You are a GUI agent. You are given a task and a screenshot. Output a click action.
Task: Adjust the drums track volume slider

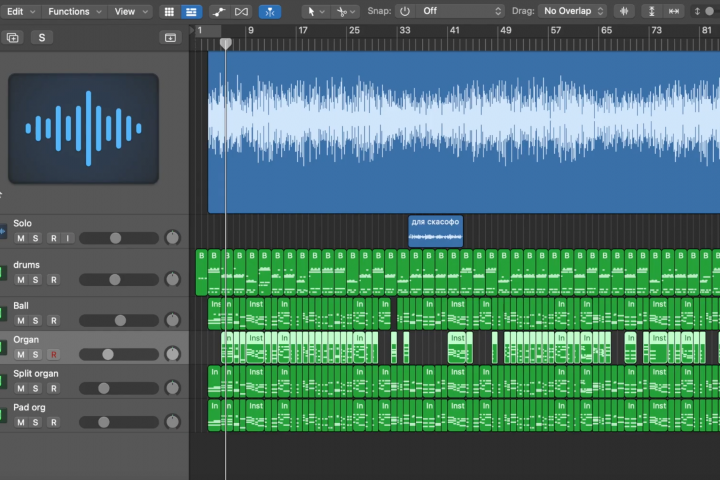(x=119, y=279)
